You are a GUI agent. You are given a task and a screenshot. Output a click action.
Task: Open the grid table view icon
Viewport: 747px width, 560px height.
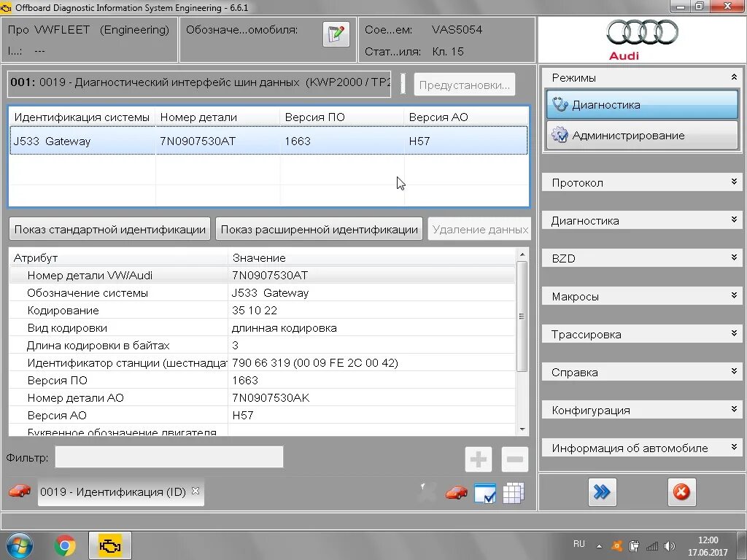pos(514,493)
